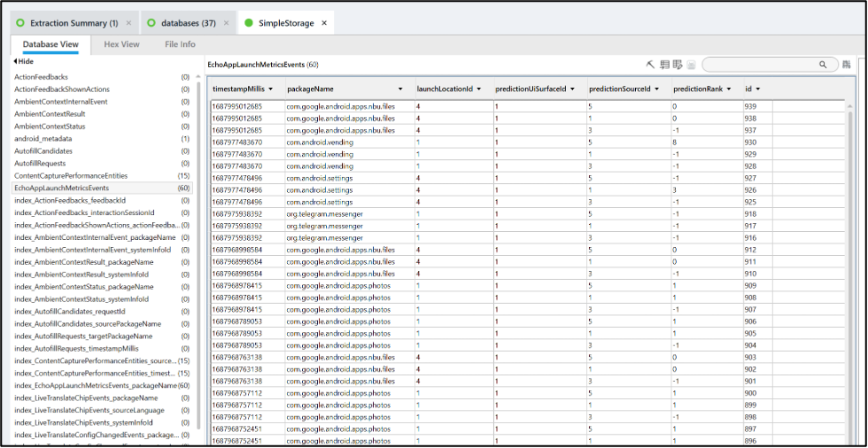Click the column chooser icon after the search box
This screenshot has width=868, height=448.
pos(847,65)
